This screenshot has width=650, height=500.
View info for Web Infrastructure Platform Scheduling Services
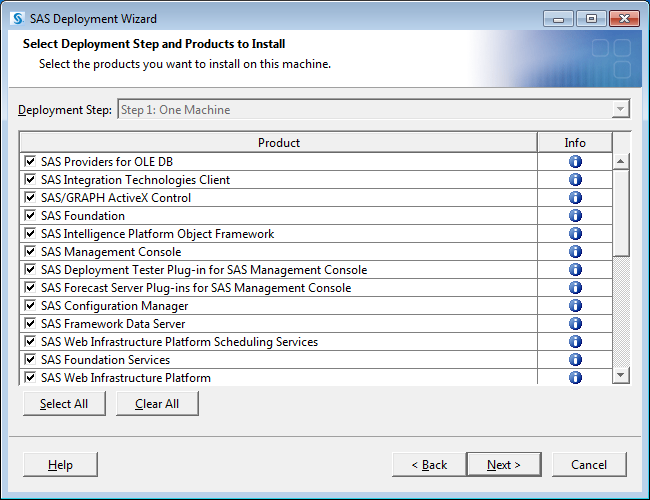click(x=575, y=342)
